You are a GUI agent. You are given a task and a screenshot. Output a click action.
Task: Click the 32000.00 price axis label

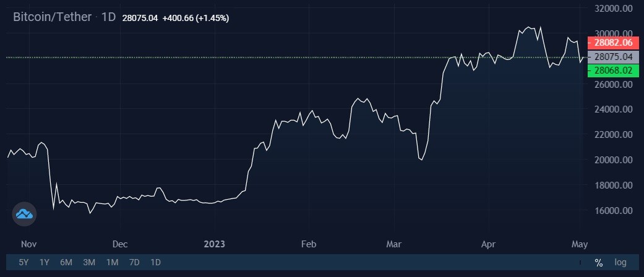[x=613, y=8]
